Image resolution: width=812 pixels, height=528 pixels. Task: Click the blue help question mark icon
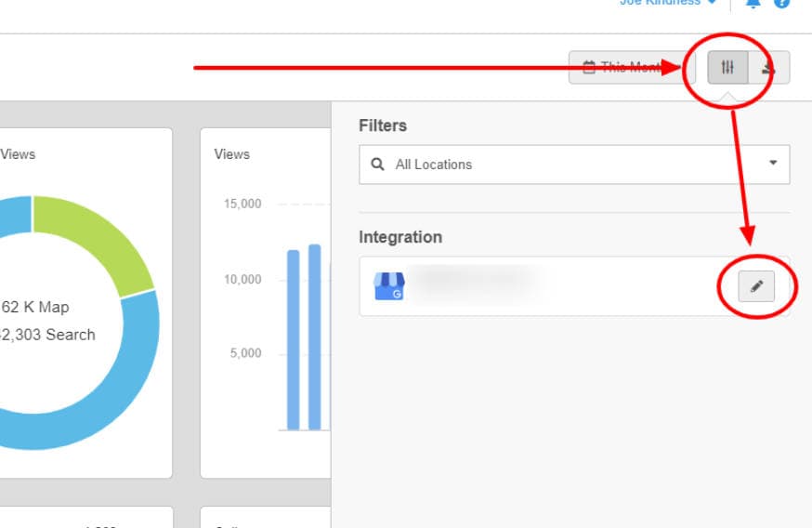coord(781,3)
